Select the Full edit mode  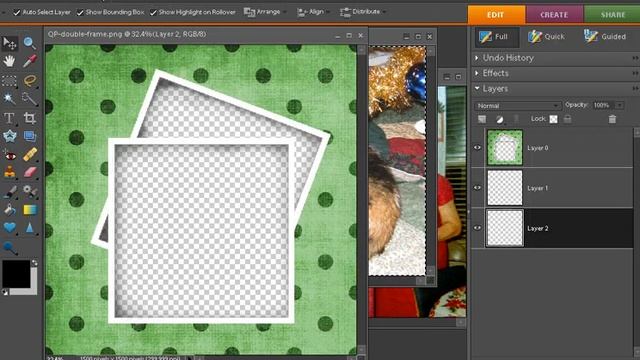click(496, 37)
